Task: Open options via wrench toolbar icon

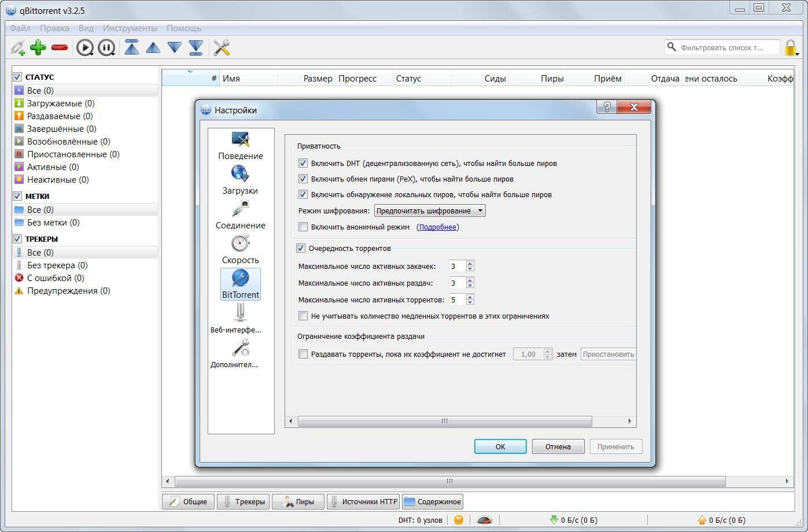Action: tap(222, 47)
